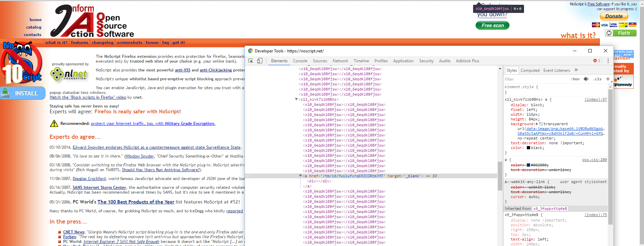Click the green Free scan button
The height and width of the screenshot is (246, 644).
(x=492, y=25)
